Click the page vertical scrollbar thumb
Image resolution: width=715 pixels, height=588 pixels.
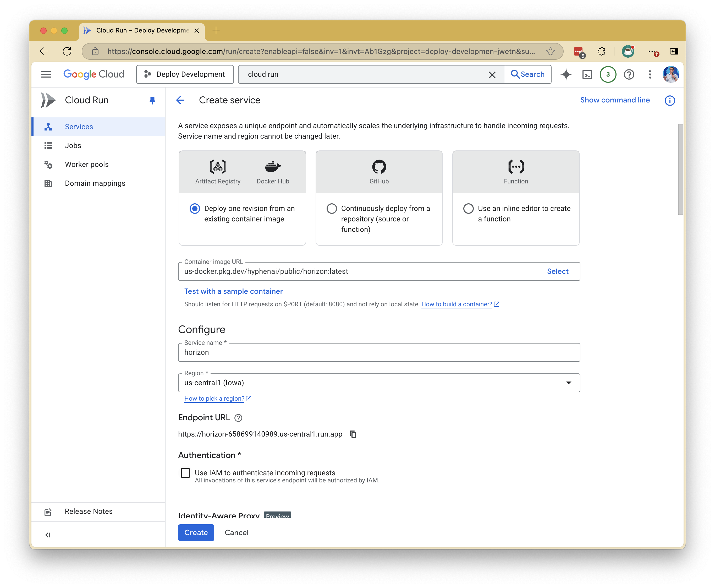click(680, 169)
